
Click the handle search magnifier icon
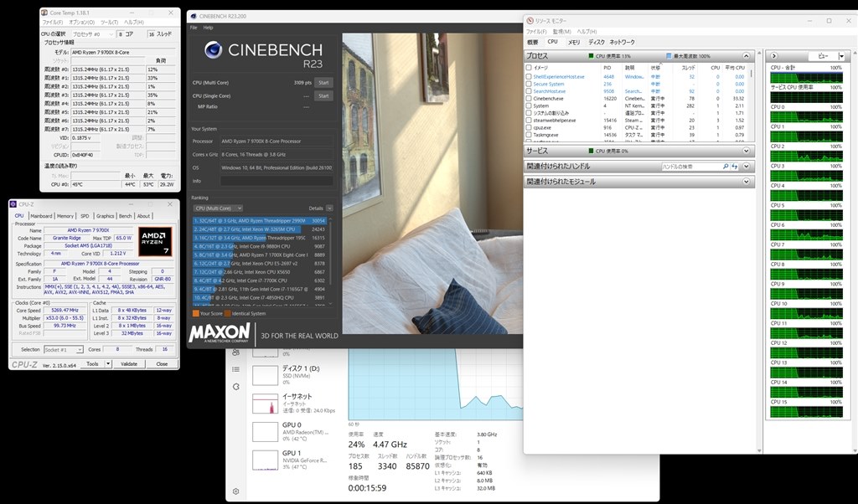pos(726,166)
